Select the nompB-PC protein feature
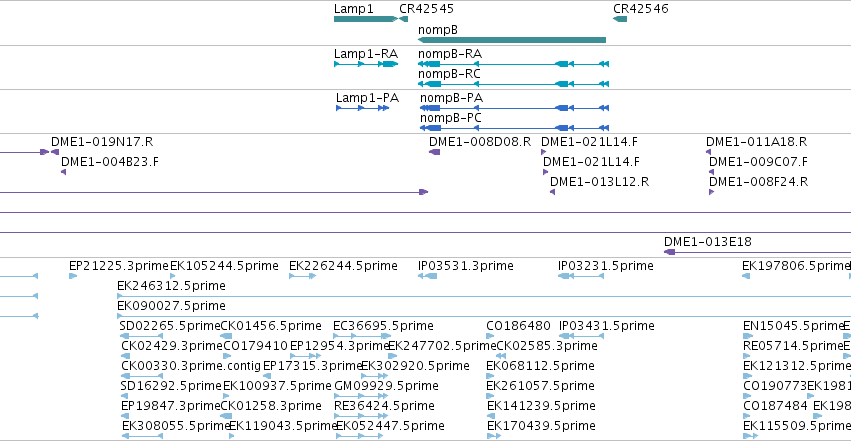This screenshot has height=441, width=851. point(515,128)
